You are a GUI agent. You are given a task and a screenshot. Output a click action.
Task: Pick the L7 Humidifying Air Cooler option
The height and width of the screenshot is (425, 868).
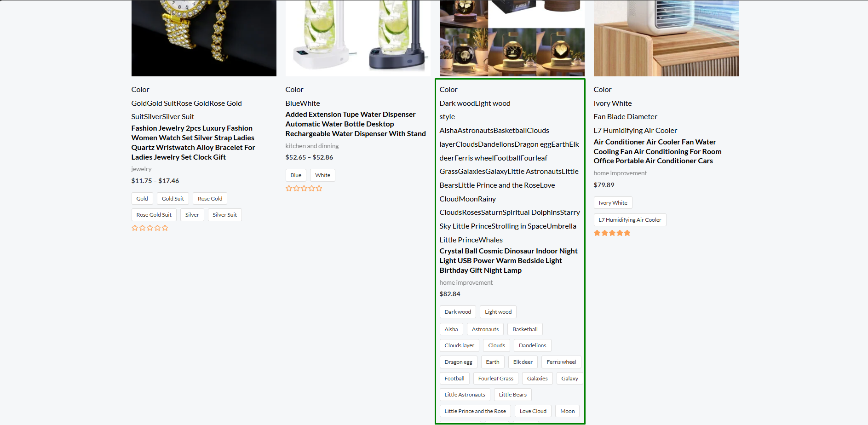pyautogui.click(x=630, y=220)
